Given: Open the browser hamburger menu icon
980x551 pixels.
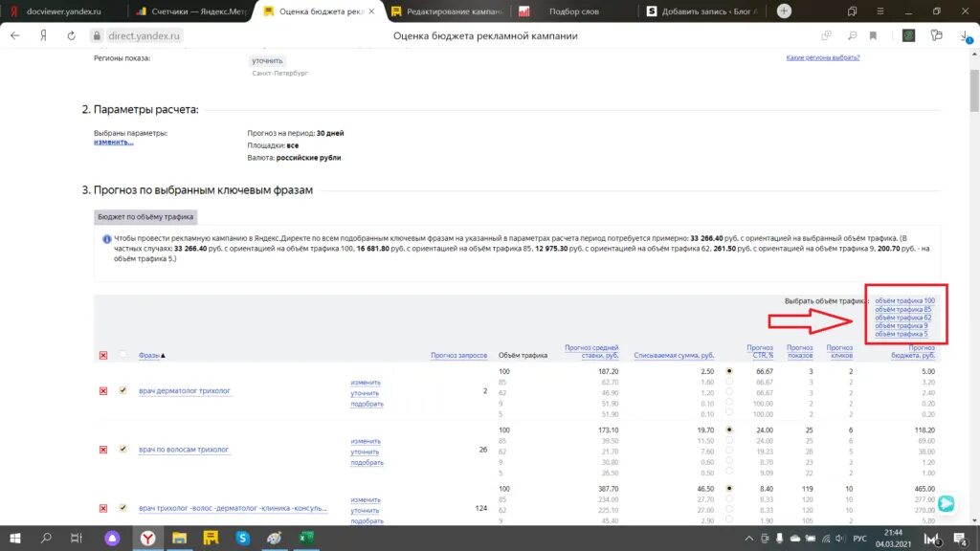Looking at the screenshot, I should pos(880,11).
